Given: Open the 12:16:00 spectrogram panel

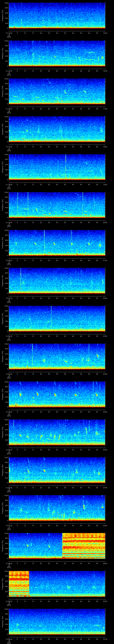Looking at the screenshot, I should coord(57,91).
